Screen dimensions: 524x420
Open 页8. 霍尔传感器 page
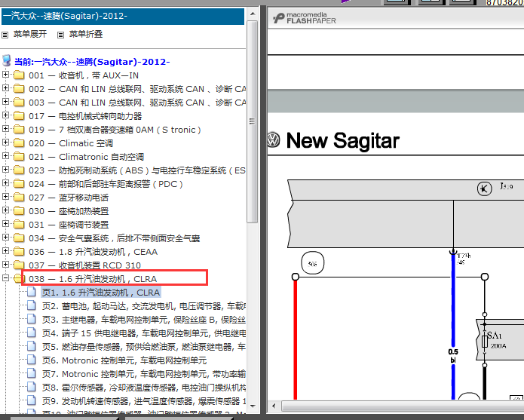[144, 388]
